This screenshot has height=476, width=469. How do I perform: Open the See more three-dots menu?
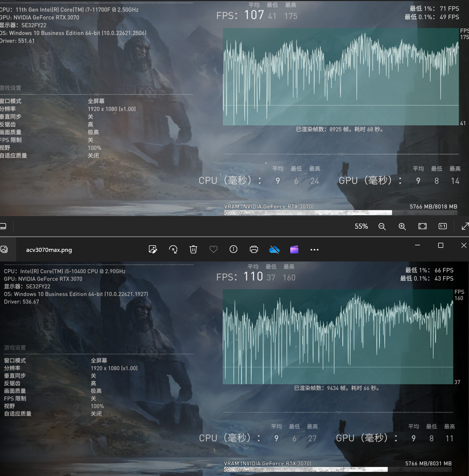point(315,249)
